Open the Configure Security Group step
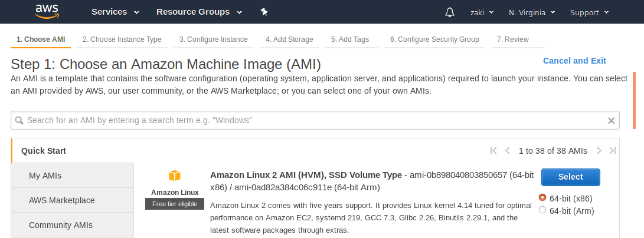Image resolution: width=644 pixels, height=238 pixels. tap(434, 39)
